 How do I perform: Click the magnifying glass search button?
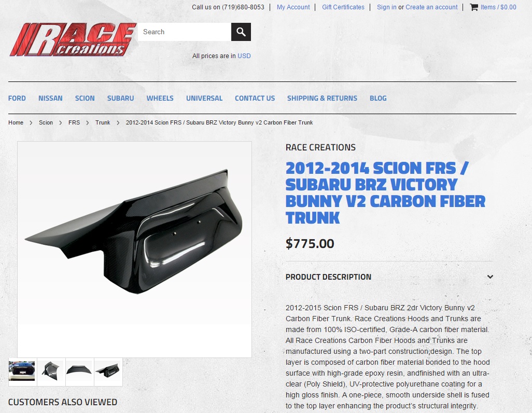click(x=241, y=32)
